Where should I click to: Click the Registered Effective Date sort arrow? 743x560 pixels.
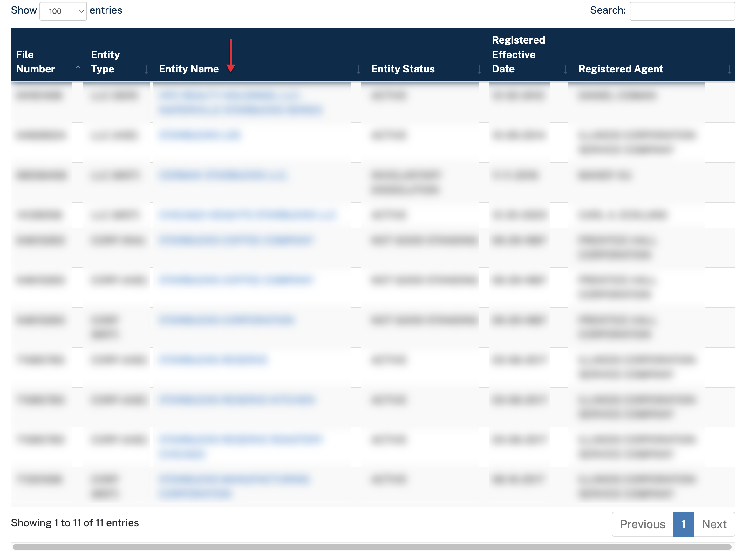(565, 70)
